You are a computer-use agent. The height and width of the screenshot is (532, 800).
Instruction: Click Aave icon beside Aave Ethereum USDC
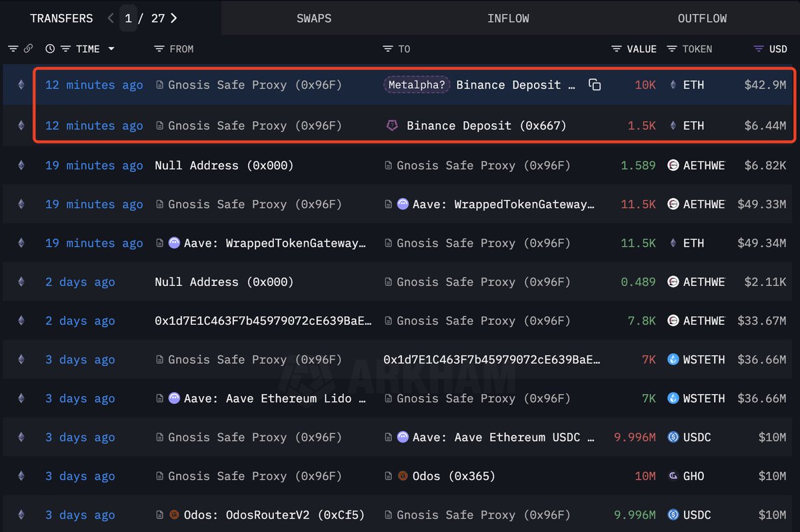click(403, 437)
